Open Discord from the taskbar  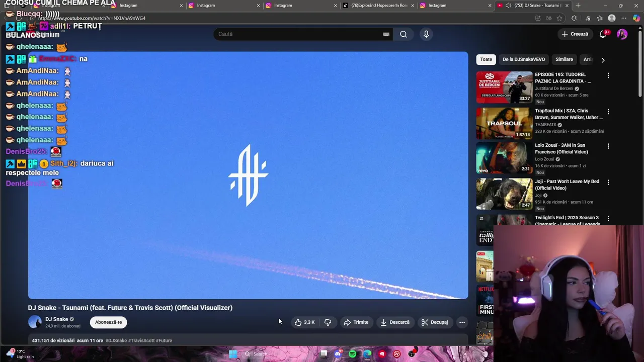pos(338,354)
